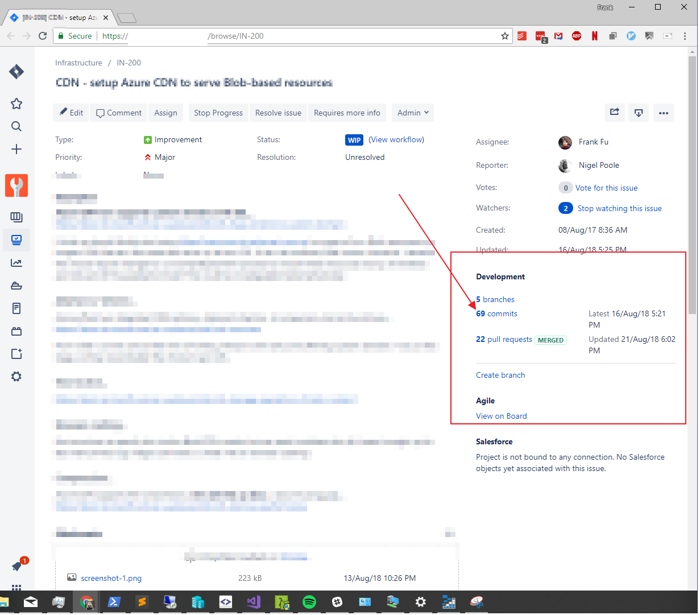Bookmark page with star in address bar
Screen dimensions: 700x615
504,36
